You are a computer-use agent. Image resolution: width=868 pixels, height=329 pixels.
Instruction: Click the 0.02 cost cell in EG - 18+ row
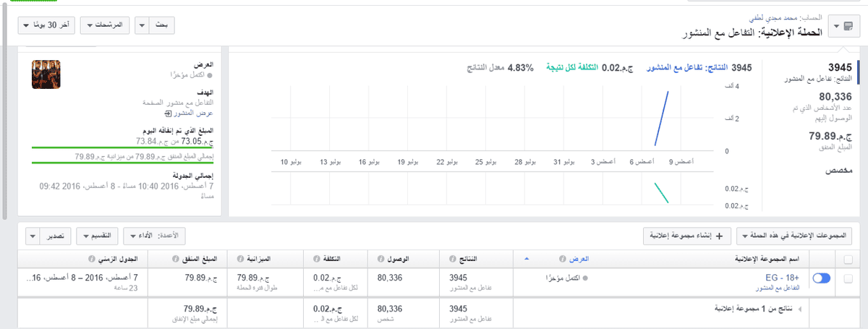tap(340, 281)
